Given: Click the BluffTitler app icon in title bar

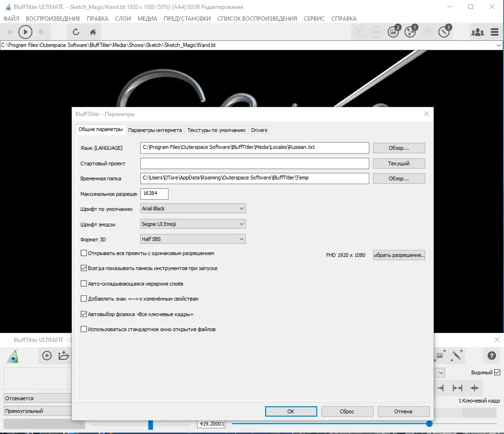Looking at the screenshot, I should coord(8,7).
